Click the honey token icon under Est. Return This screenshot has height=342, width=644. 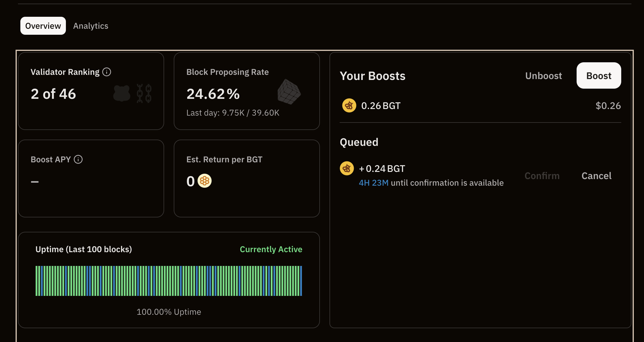(x=205, y=181)
